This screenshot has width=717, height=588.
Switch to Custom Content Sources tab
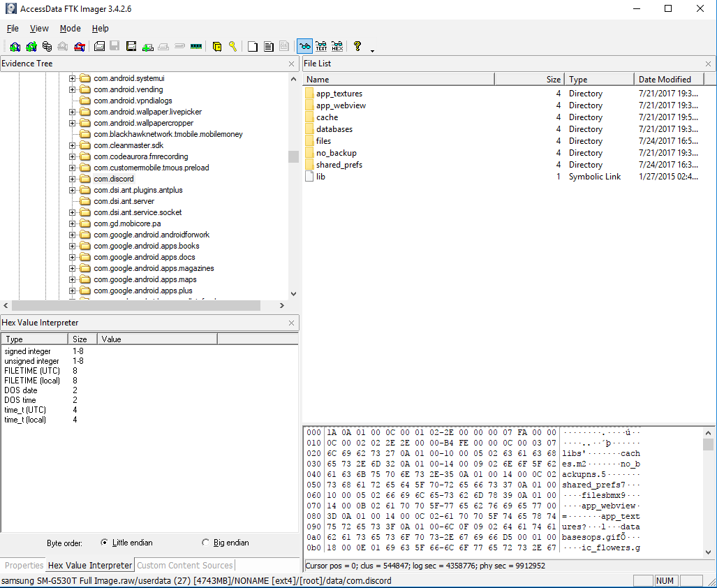click(x=185, y=566)
